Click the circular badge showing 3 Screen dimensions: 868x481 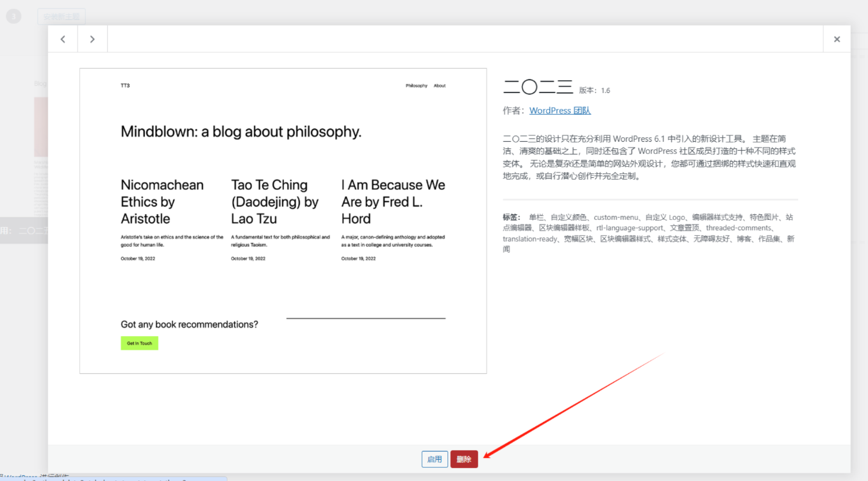pos(13,15)
